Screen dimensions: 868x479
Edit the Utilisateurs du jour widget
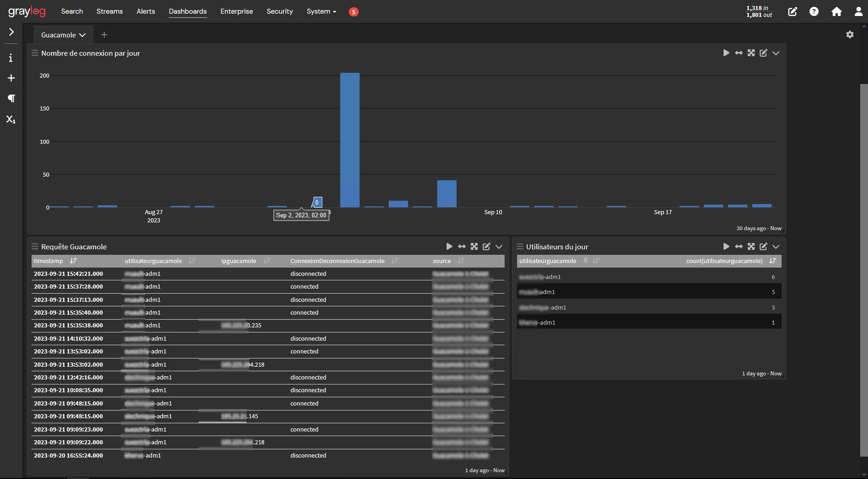(763, 247)
